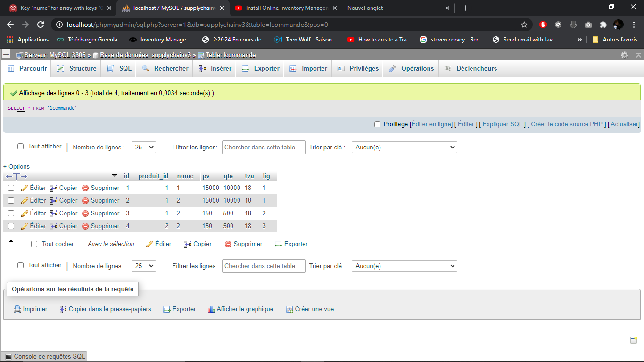
Task: Sort by the numc column header
Action: tap(185, 176)
